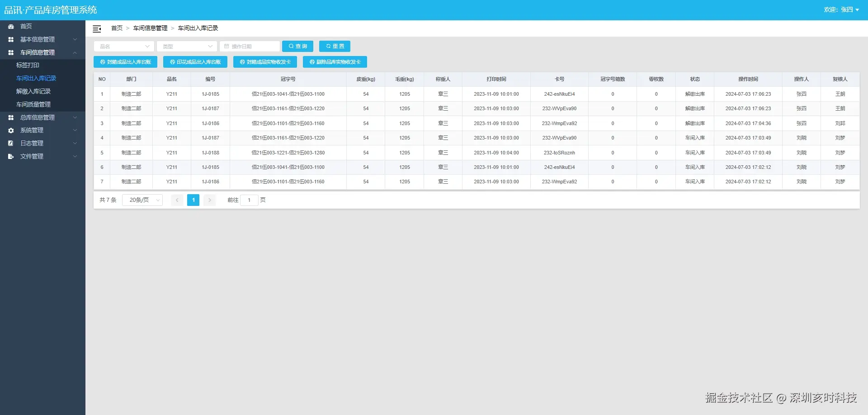868x415 pixels.
Task: Click the 文件管理 file icon
Action: coord(11,157)
